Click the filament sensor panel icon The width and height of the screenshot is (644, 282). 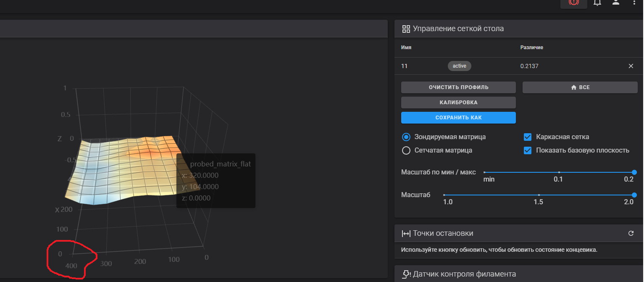coord(406,274)
